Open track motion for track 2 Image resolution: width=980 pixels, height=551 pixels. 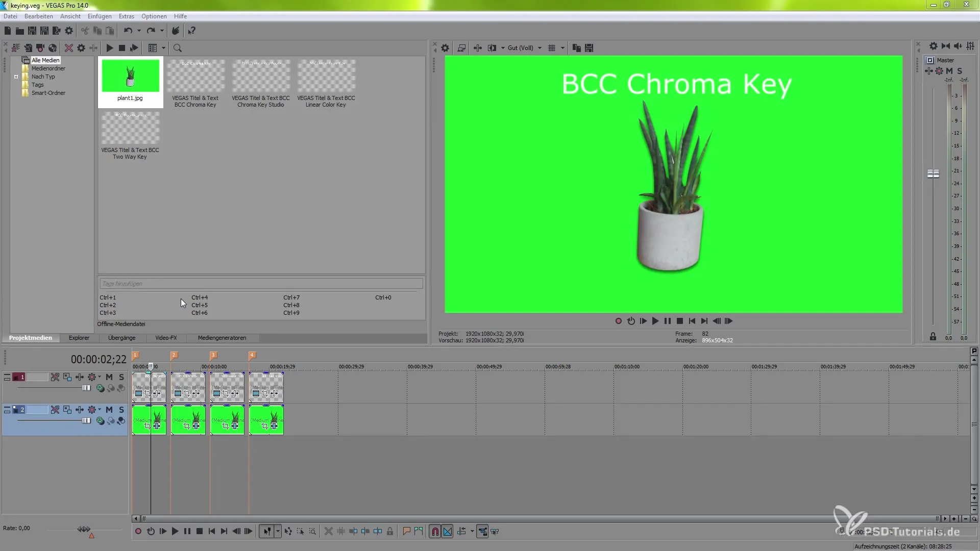pyautogui.click(x=67, y=410)
